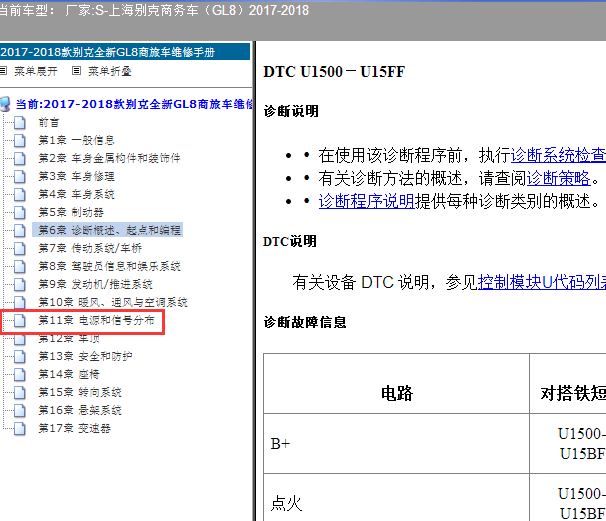Image resolution: width=606 pixels, height=521 pixels.
Task: Click page icon beside 第6章
Action: 20,230
